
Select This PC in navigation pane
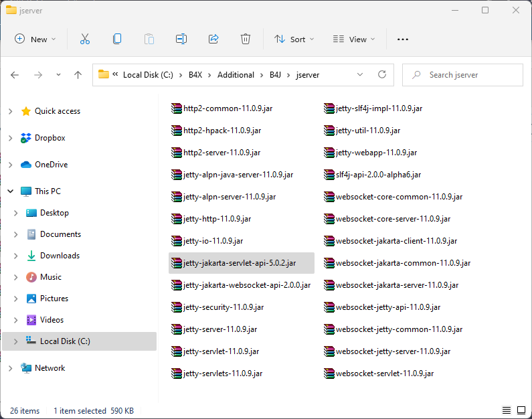click(x=48, y=191)
